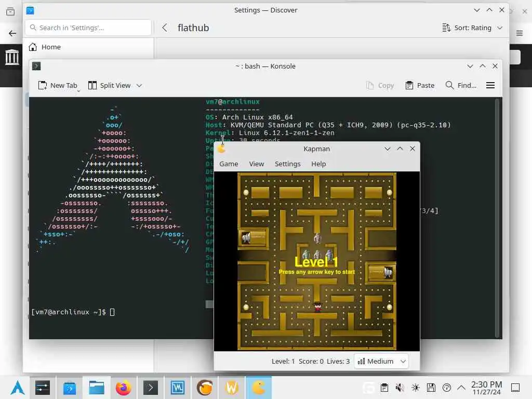
Task: Maximize the Kapman window
Action: (x=400, y=149)
